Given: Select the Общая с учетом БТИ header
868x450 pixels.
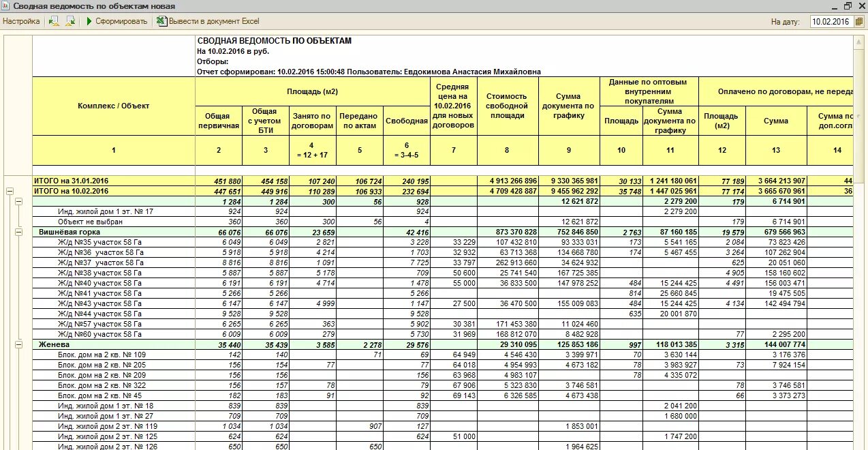Looking at the screenshot, I should click(x=266, y=121).
